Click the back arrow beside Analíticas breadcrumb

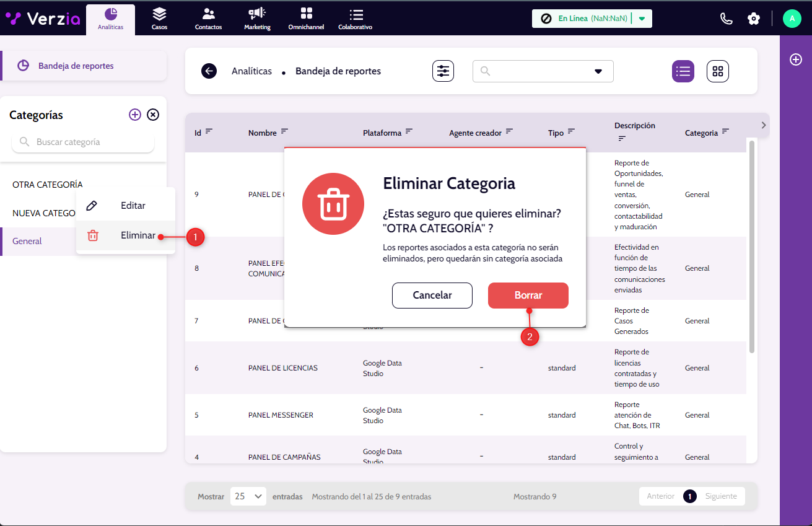click(209, 71)
